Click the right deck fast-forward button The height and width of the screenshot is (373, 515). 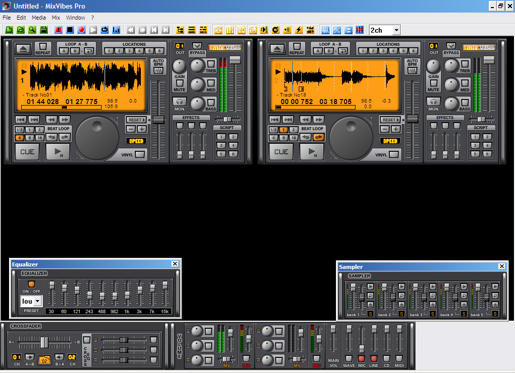coord(318,119)
